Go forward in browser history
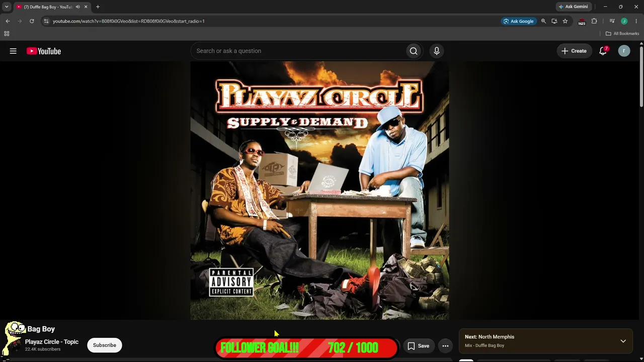This screenshot has width=644, height=362. pyautogui.click(x=20, y=21)
